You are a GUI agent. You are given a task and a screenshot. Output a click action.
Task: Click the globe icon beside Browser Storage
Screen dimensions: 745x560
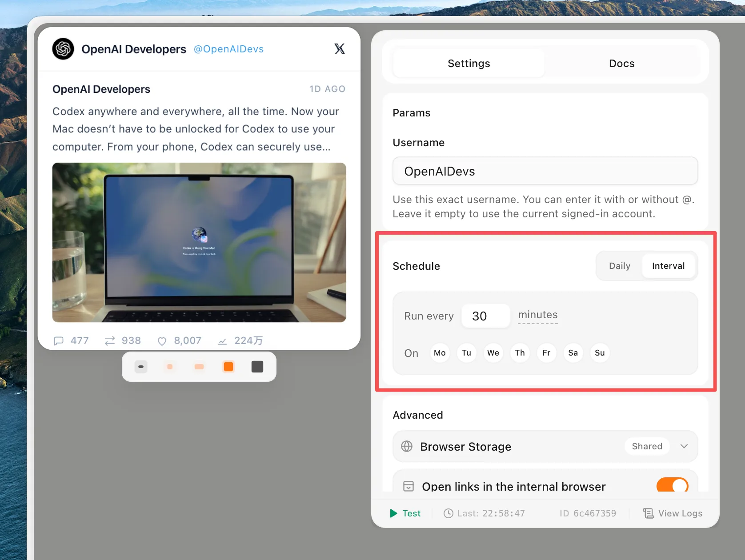point(407,446)
